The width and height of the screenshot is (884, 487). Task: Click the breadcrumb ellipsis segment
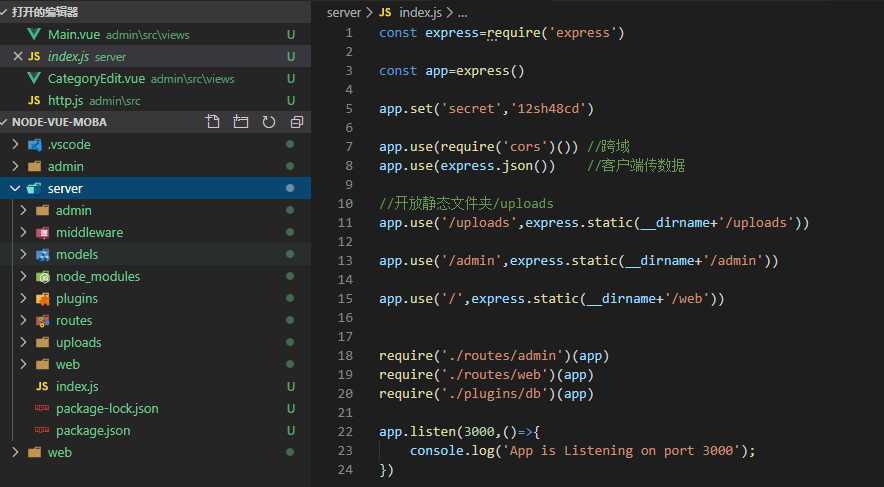[x=462, y=14]
